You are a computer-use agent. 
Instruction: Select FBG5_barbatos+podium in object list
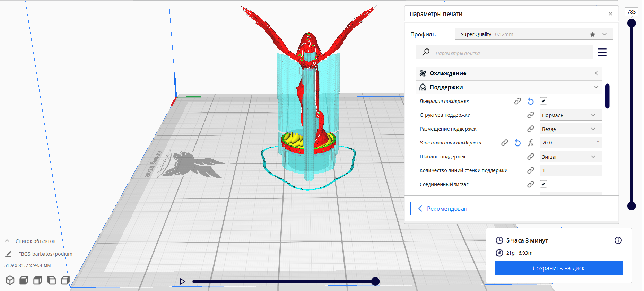click(45, 254)
